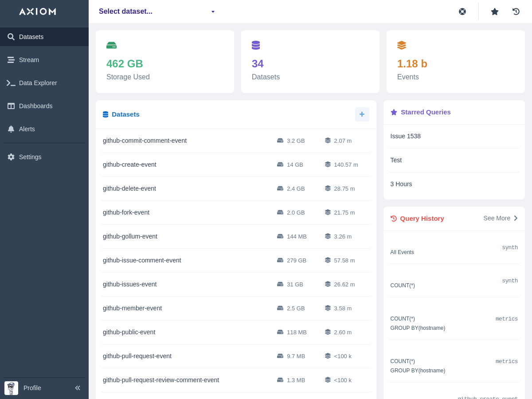The height and width of the screenshot is (399, 532).
Task: Expand Query History via See More
Action: 500,218
